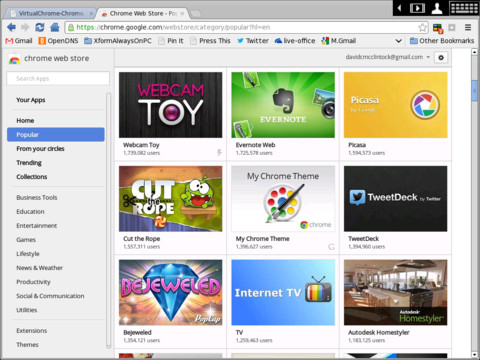Open the Themes section
This screenshot has height=360, width=480.
click(27, 345)
